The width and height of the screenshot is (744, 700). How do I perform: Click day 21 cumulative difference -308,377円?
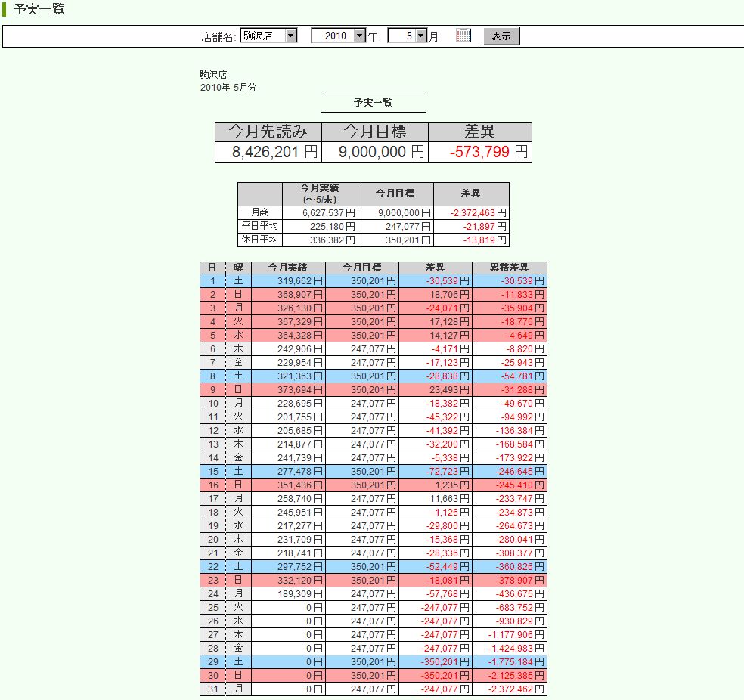tap(510, 553)
